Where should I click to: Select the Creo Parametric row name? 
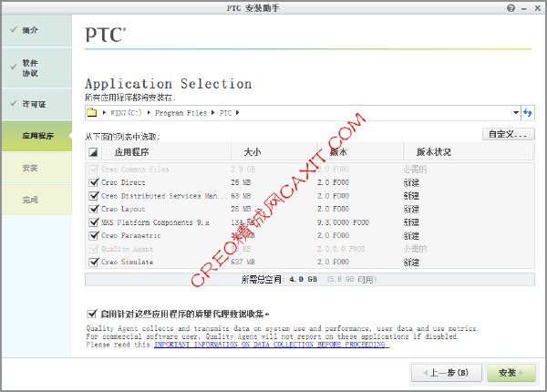130,235
